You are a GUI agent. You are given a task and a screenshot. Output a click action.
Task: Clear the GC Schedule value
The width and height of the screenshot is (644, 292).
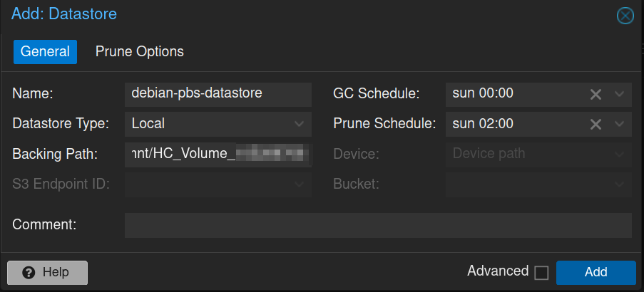click(x=596, y=94)
